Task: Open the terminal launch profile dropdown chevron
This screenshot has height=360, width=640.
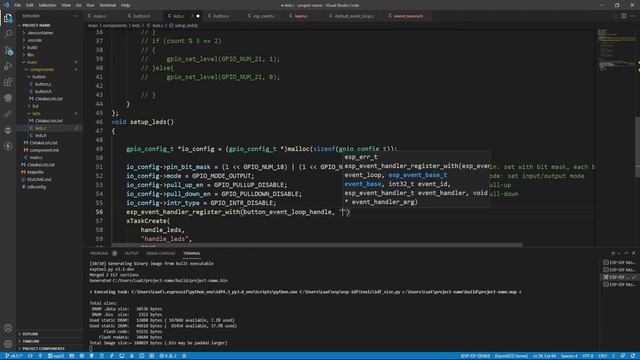Action: point(619,253)
